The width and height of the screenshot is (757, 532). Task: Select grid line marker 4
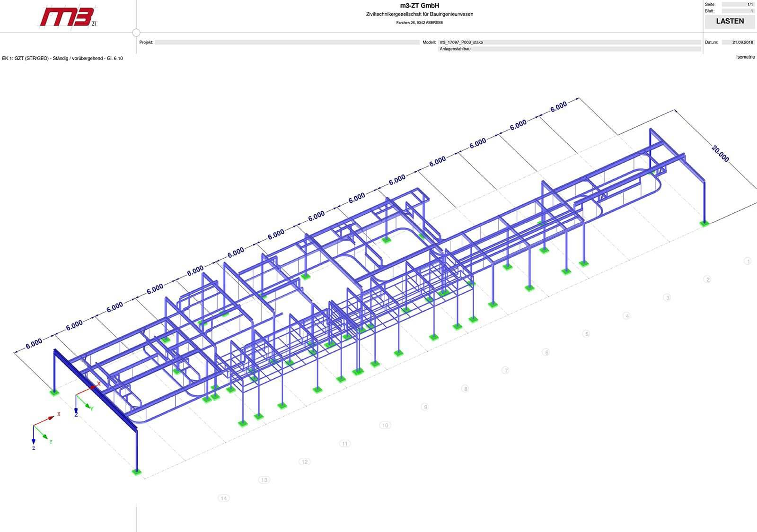click(x=627, y=316)
